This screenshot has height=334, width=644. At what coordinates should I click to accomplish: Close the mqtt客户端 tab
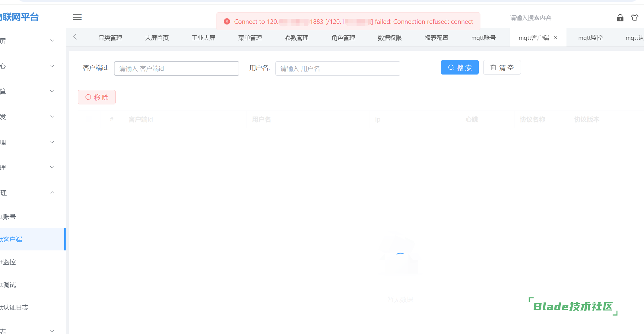(x=555, y=38)
